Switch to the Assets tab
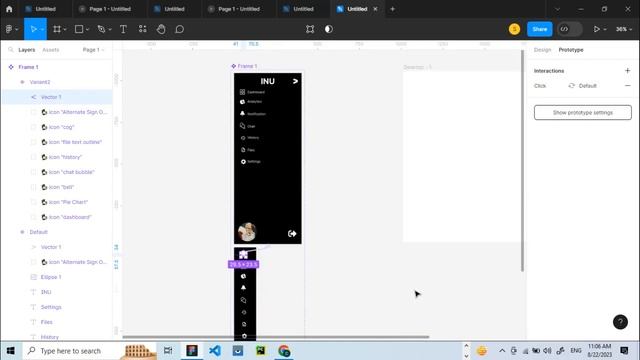The image size is (640, 360). [x=51, y=50]
